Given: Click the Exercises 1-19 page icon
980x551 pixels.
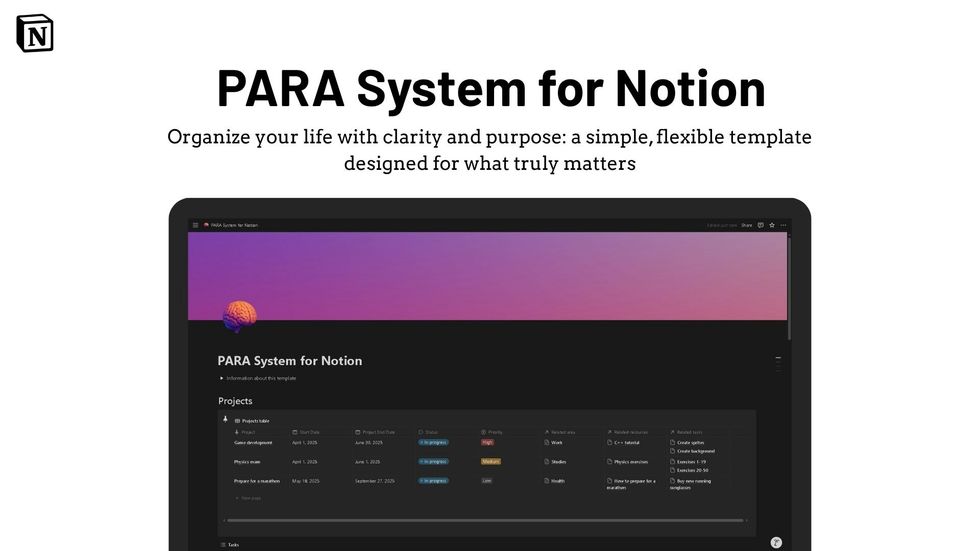Looking at the screenshot, I should (672, 462).
